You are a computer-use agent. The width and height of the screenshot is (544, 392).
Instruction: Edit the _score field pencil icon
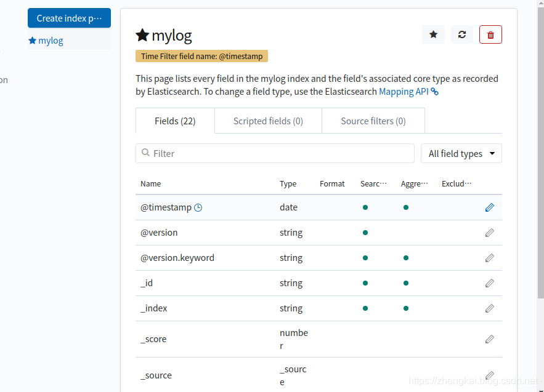pos(490,339)
